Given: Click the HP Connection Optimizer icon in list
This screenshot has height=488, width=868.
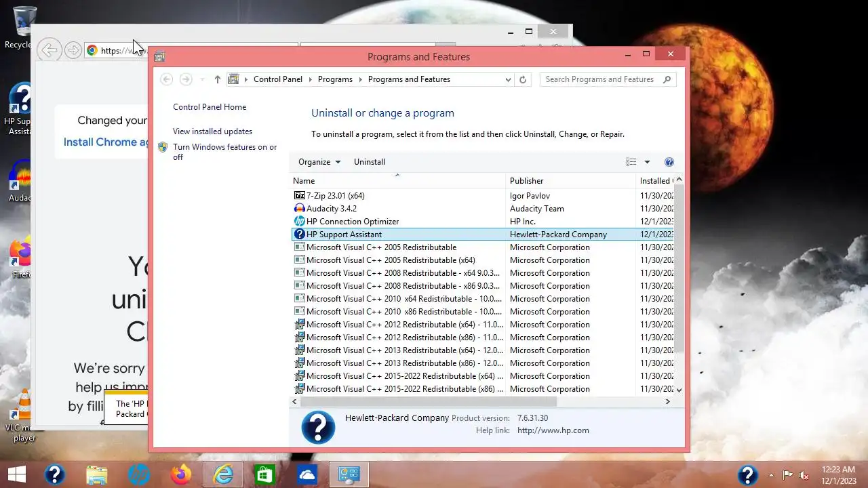Looking at the screenshot, I should tap(300, 222).
